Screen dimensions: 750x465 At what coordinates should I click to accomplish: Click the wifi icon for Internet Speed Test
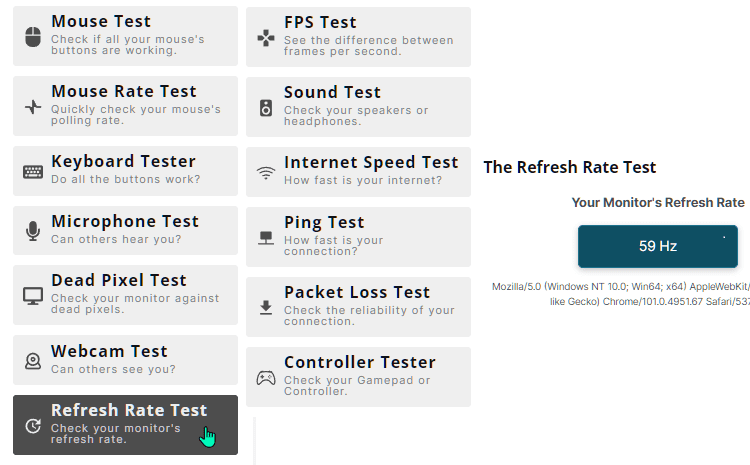click(x=266, y=173)
